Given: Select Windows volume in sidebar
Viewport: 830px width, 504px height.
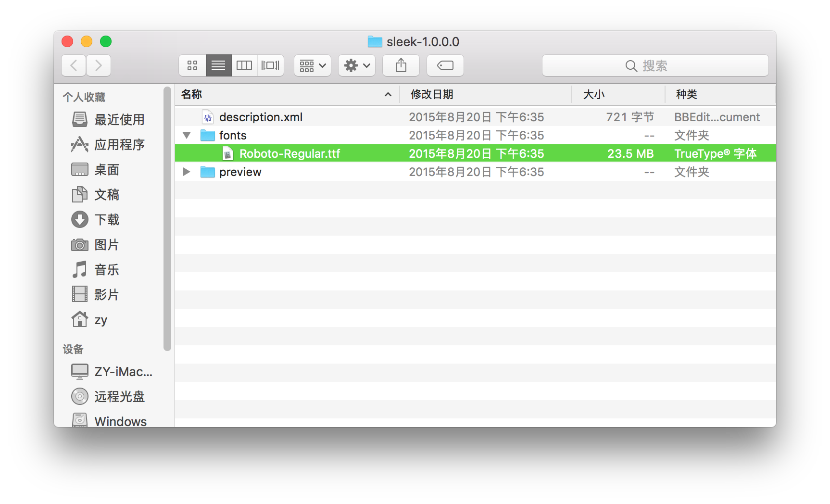Looking at the screenshot, I should tap(110, 421).
